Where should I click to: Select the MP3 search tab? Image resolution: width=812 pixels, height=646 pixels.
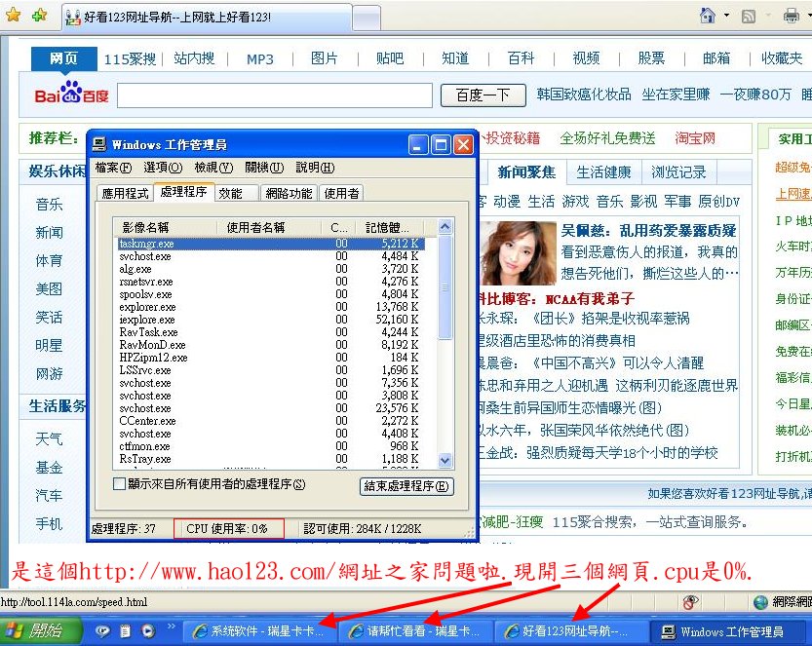[259, 59]
